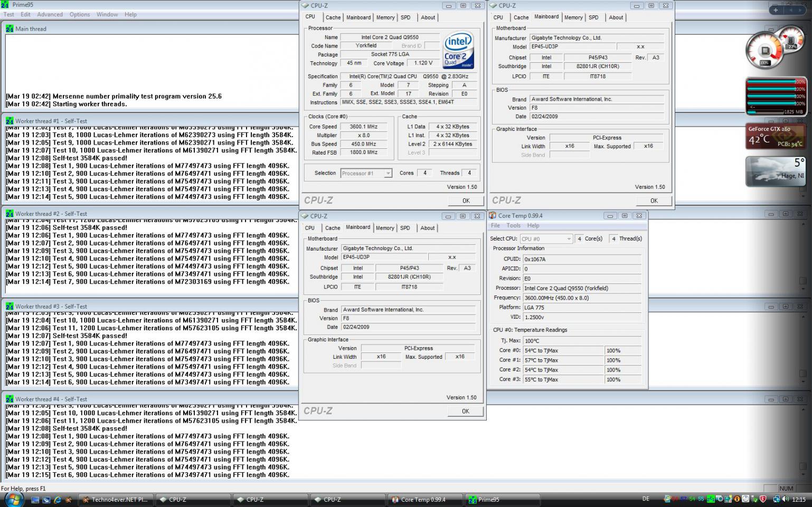Viewport: 812px width, 507px height.
Task: Click OK in top-left CPU-Z window
Action: click(x=466, y=200)
